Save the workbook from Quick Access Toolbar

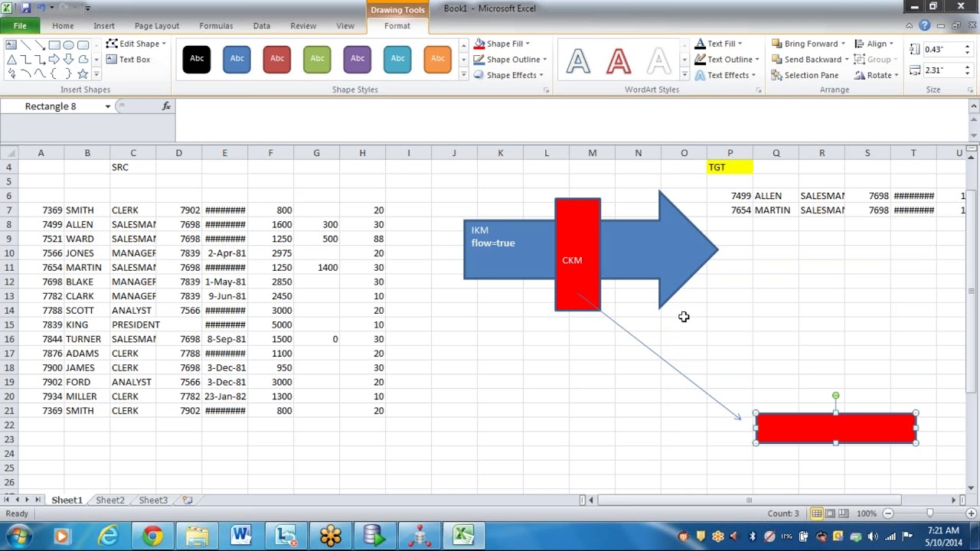(26, 8)
